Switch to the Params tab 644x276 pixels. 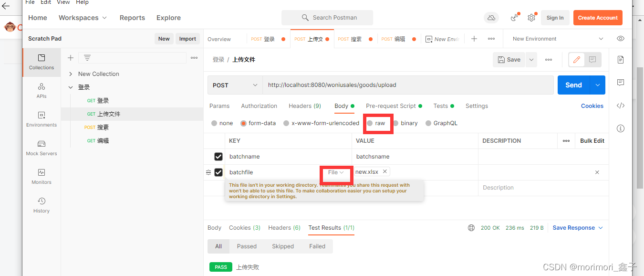coord(219,106)
